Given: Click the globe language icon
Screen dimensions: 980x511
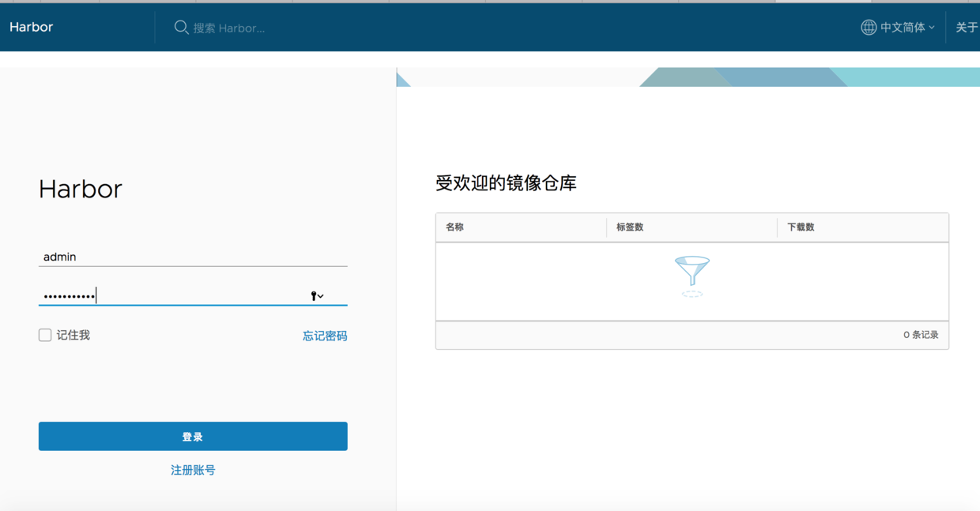Looking at the screenshot, I should pyautogui.click(x=869, y=27).
